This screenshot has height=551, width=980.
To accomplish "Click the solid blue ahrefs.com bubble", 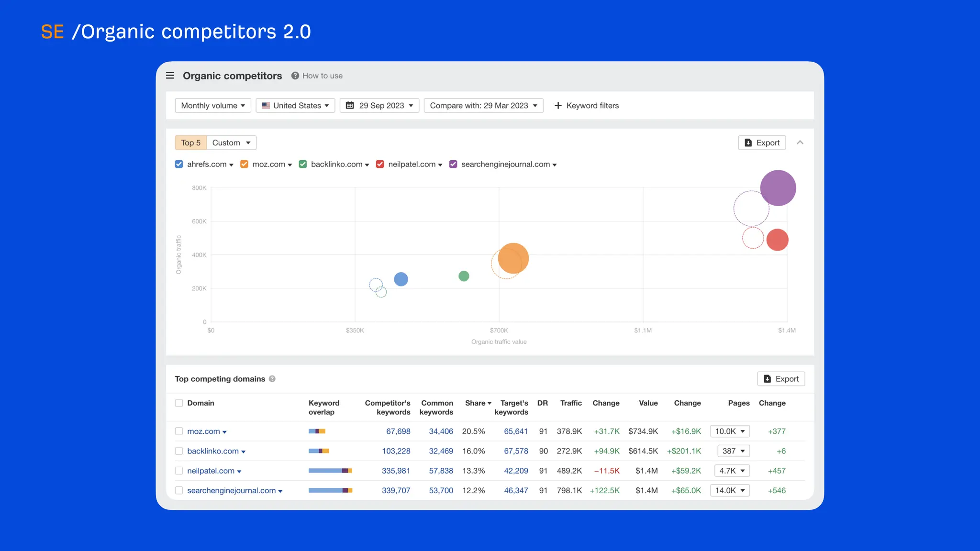I will point(401,279).
